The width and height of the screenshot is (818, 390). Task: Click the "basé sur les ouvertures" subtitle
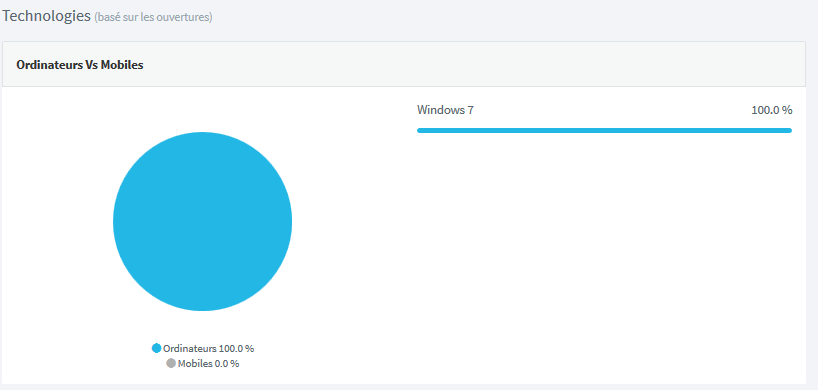153,17
